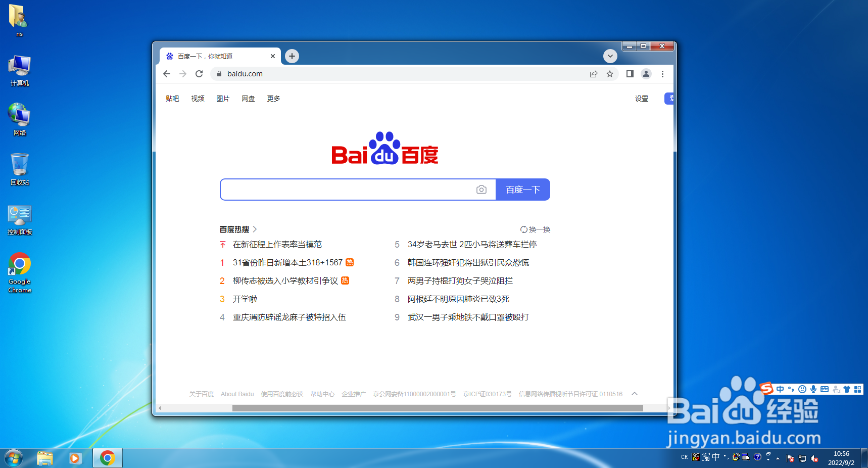Expand 百度热搜 chevron arrow
The image size is (868, 468).
pos(255,229)
